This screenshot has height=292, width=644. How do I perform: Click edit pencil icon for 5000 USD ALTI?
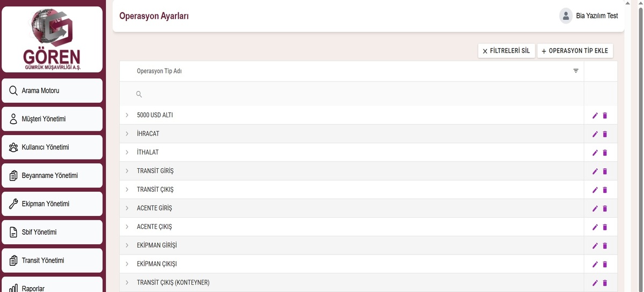click(x=595, y=115)
